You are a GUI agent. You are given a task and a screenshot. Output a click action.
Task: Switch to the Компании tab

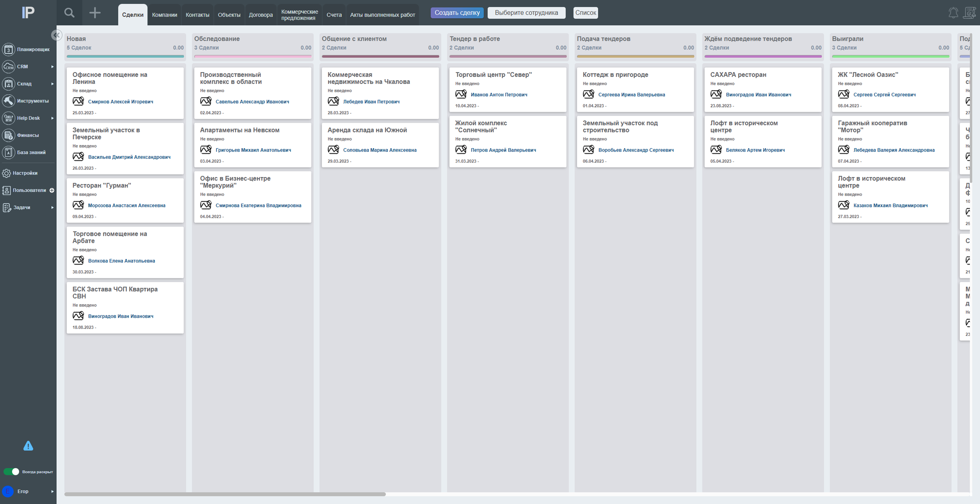[165, 15]
